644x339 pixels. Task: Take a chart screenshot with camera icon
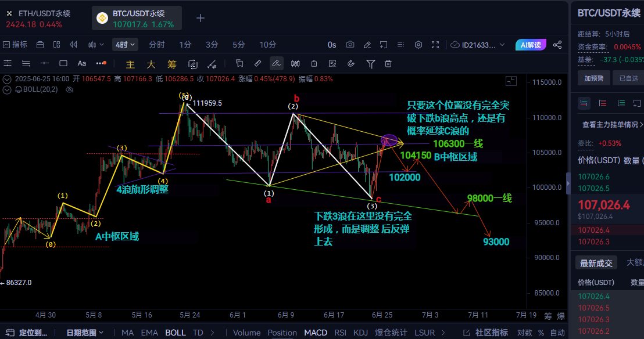click(x=350, y=45)
